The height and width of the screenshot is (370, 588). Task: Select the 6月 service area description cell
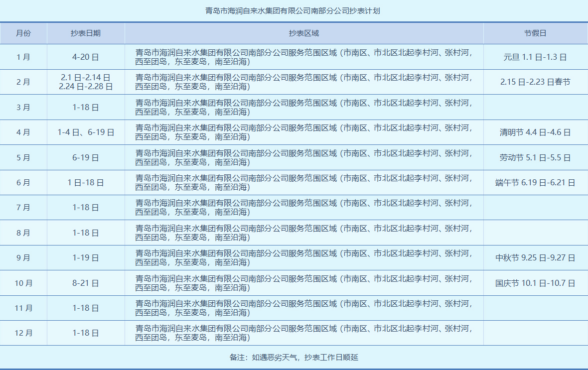pos(303,182)
